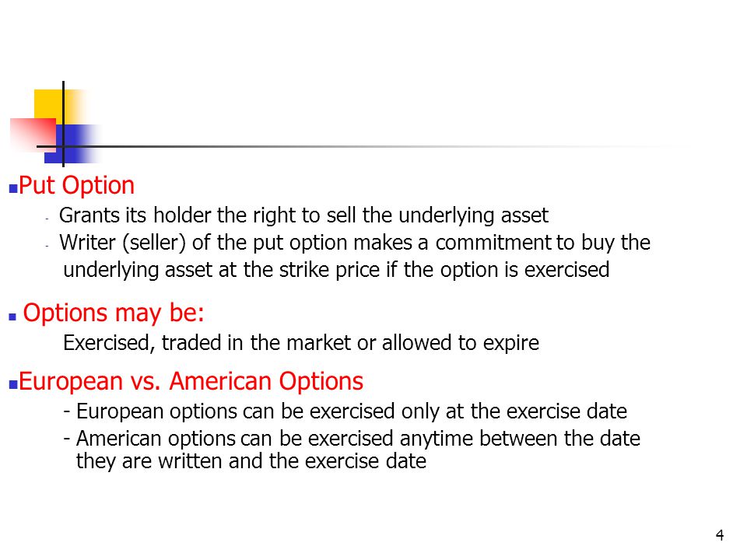This screenshot has height=560, width=747.
Task: Click the European vs. American Options heading
Action: click(191, 381)
